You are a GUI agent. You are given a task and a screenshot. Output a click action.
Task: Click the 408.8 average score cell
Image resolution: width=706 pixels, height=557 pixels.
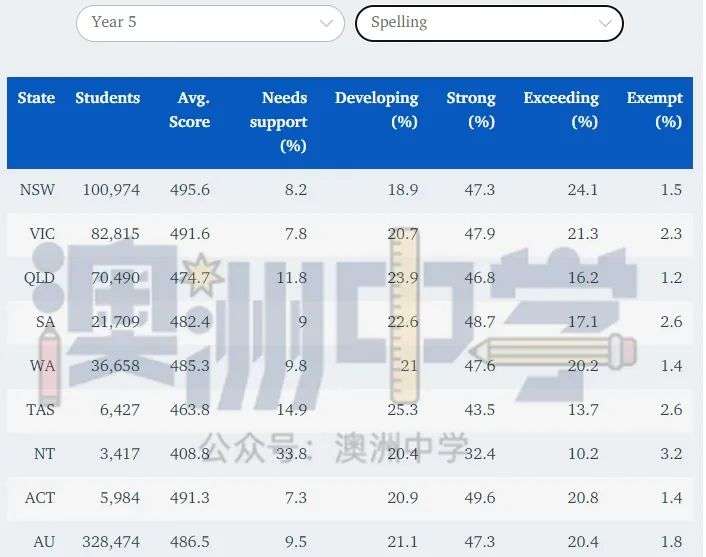[x=189, y=454]
